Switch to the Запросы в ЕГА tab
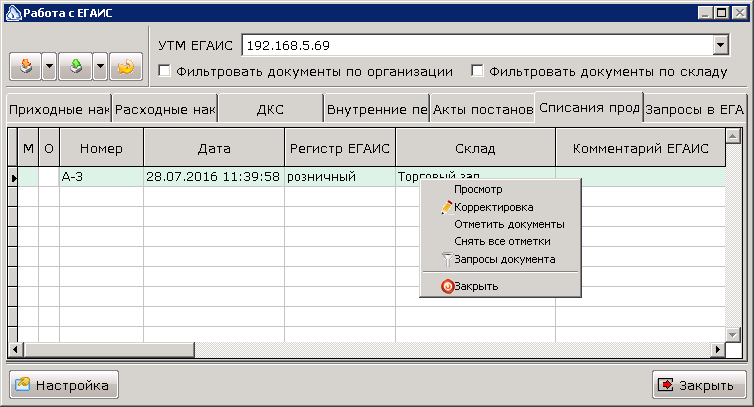Screen dimensions: 754x407 coord(694,110)
